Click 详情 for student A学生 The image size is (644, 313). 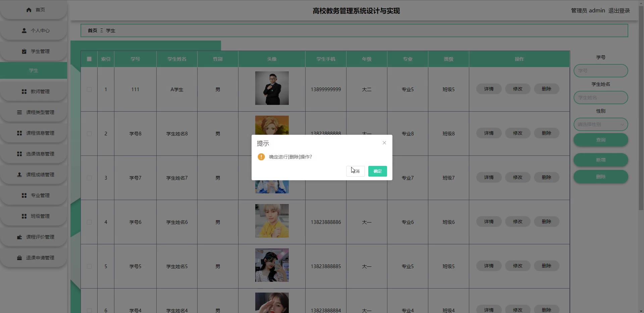pos(489,89)
